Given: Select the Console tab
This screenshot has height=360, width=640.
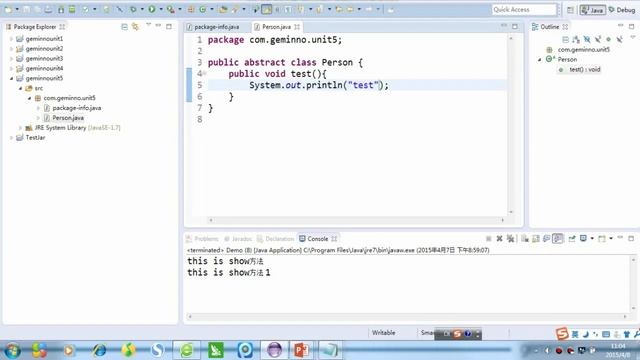Looking at the screenshot, I should coord(318,239).
